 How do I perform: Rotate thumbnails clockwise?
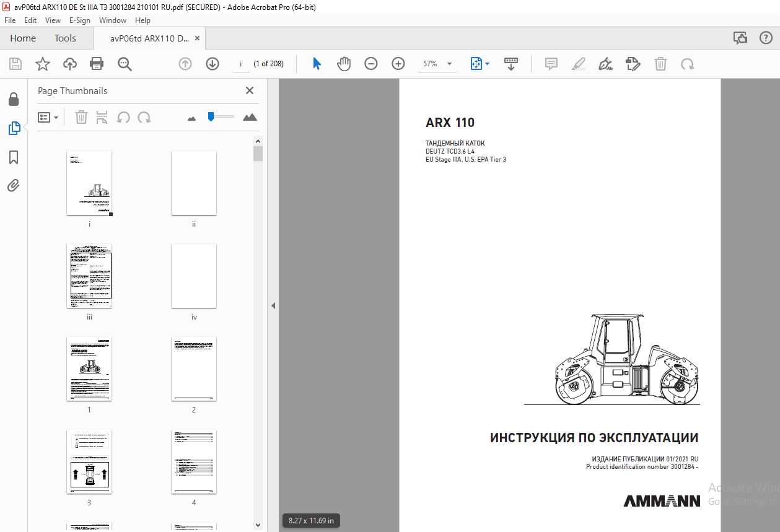click(x=144, y=117)
